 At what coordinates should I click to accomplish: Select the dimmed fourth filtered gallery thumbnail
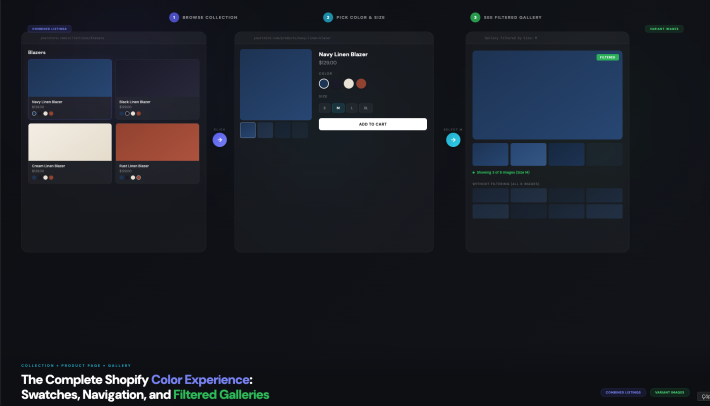pos(604,154)
